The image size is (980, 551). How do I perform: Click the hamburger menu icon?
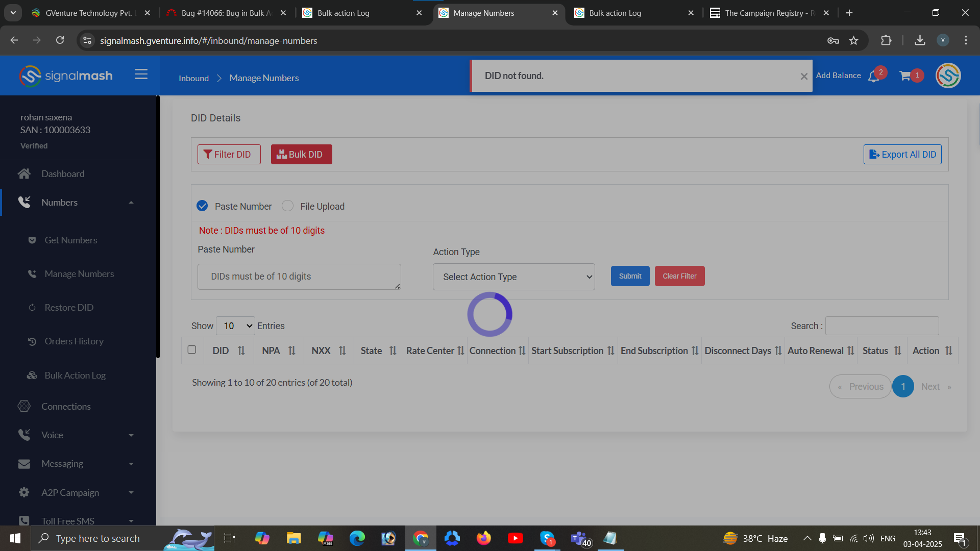pos(141,74)
